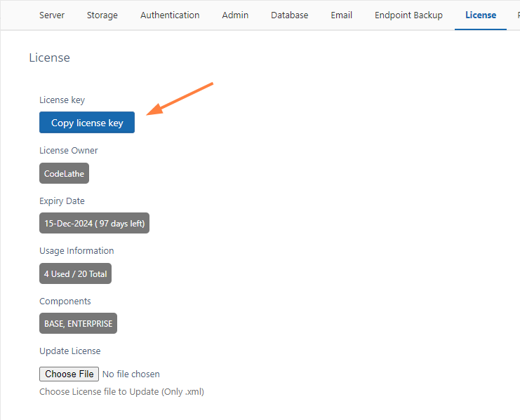Click the 'Only .xml' license file hint
The width and height of the screenshot is (520, 420).
[121, 391]
